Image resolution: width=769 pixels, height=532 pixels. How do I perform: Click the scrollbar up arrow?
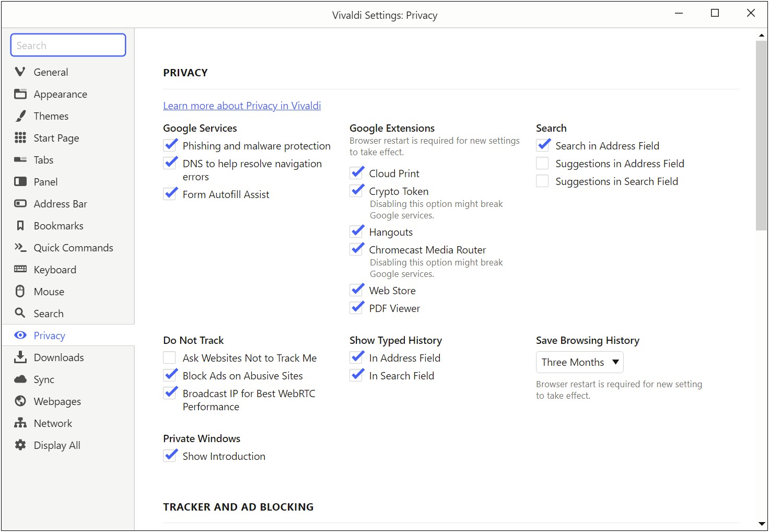point(761,35)
